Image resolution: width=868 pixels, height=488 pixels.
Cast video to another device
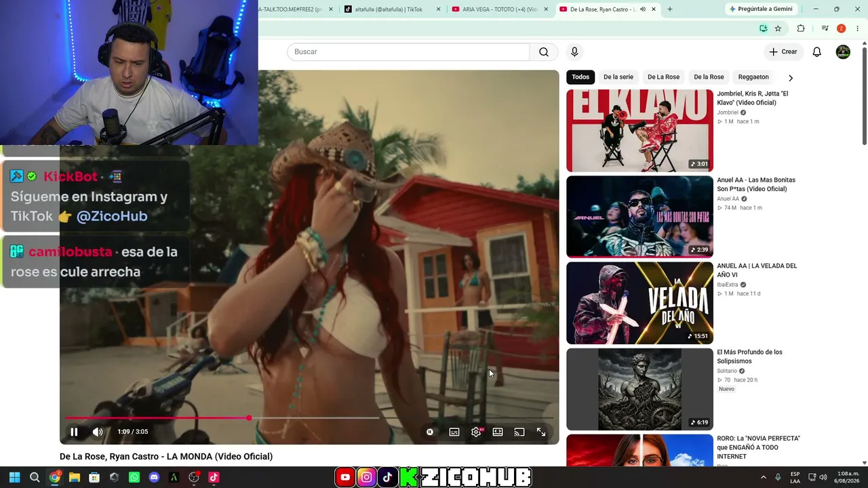click(519, 432)
